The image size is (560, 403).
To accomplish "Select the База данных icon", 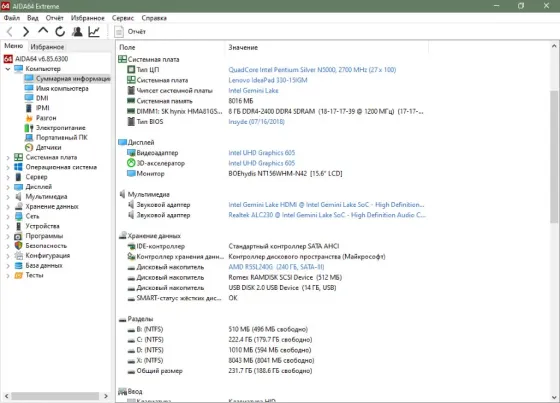I will coord(18,265).
